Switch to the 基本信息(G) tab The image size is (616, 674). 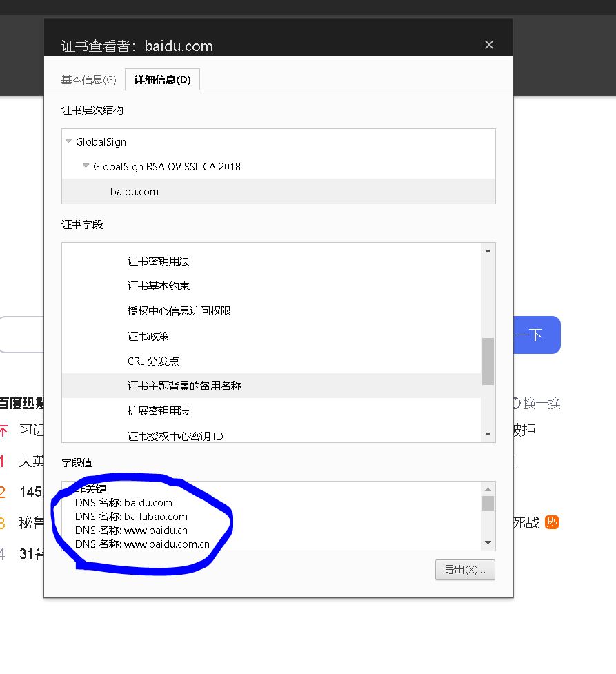[88, 79]
